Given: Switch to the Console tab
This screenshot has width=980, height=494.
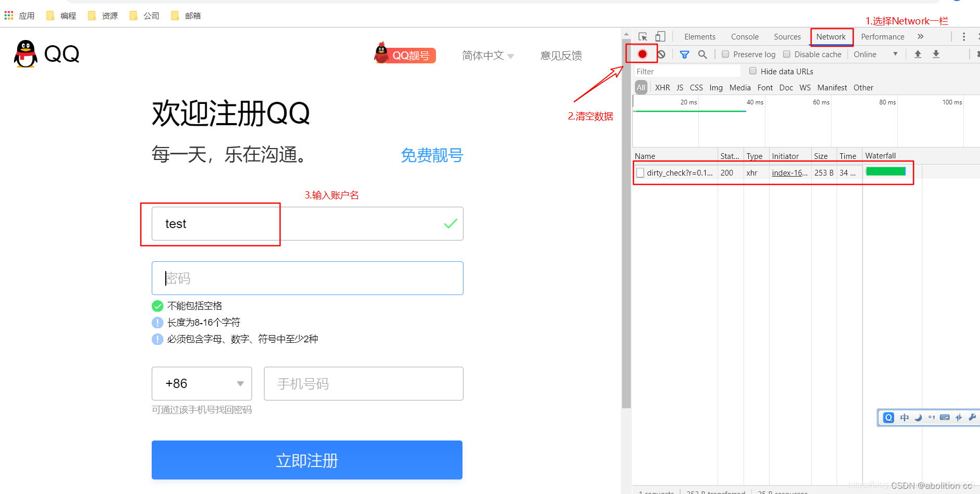Looking at the screenshot, I should click(x=745, y=37).
